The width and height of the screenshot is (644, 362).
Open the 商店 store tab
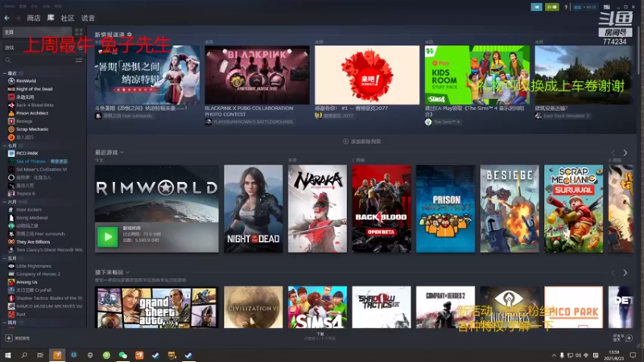(x=34, y=18)
